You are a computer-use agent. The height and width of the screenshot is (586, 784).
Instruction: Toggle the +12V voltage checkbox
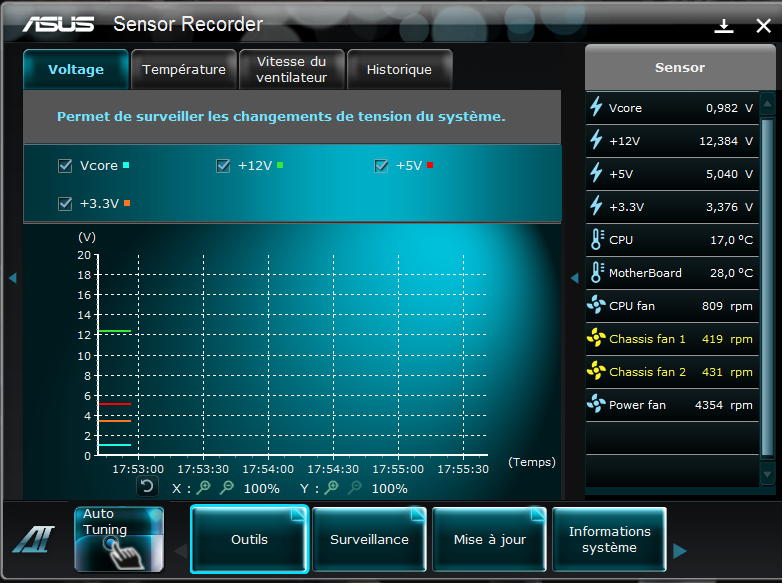click(x=223, y=166)
